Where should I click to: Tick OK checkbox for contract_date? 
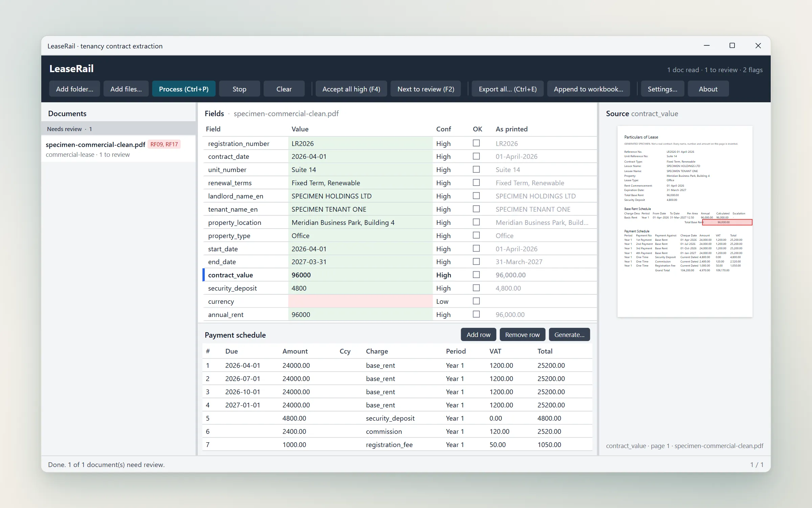tap(476, 156)
